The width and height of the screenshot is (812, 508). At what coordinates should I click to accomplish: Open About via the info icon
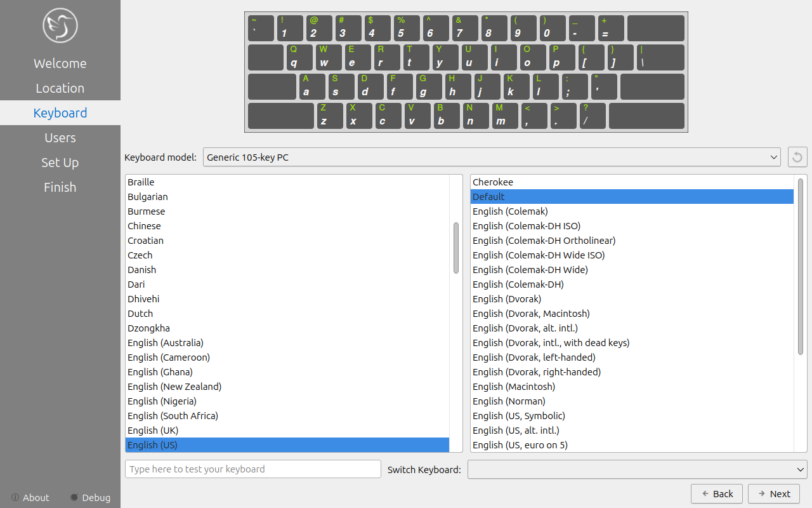[x=15, y=497]
